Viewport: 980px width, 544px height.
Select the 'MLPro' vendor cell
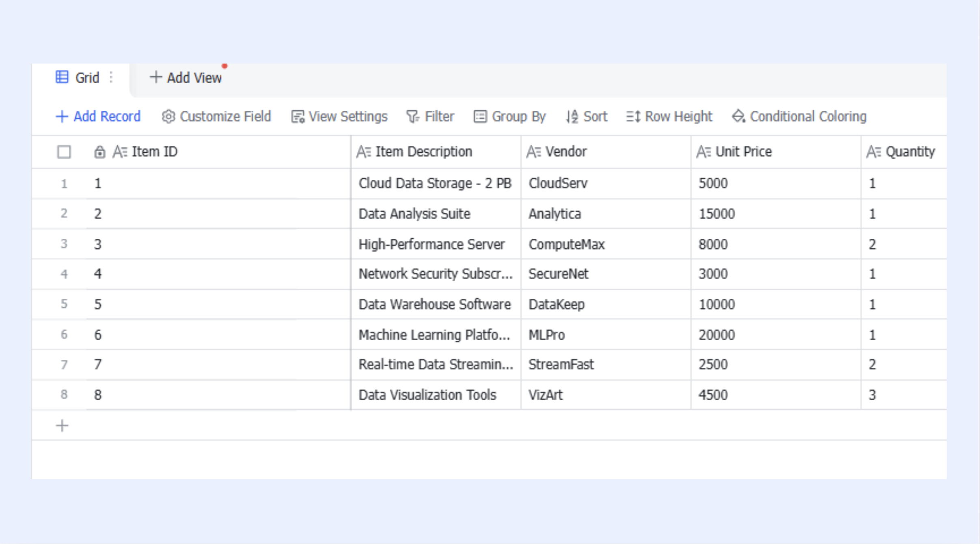pyautogui.click(x=606, y=335)
